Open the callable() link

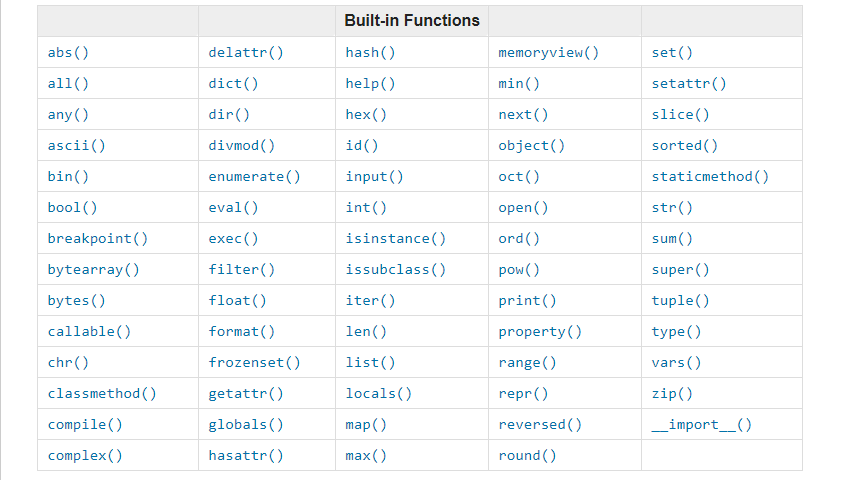[89, 332]
